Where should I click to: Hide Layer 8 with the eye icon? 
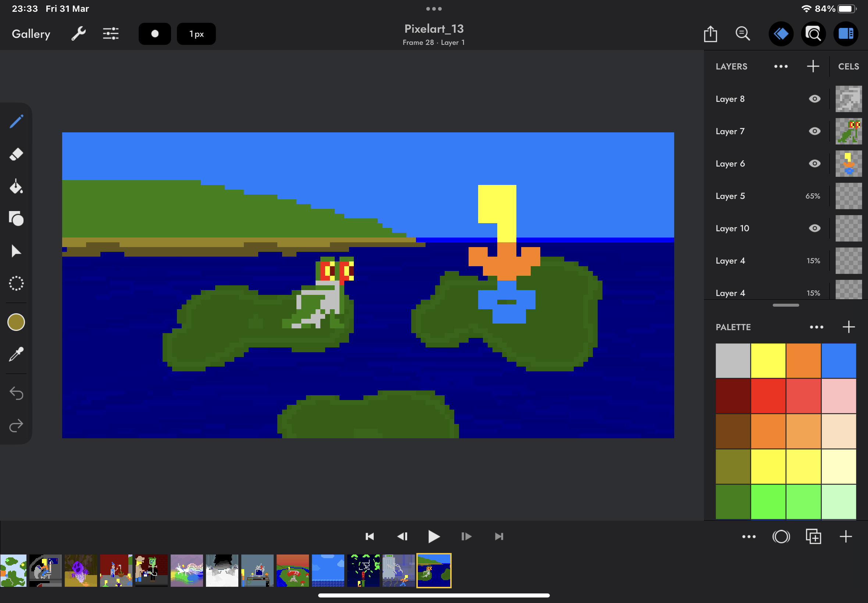(x=814, y=99)
